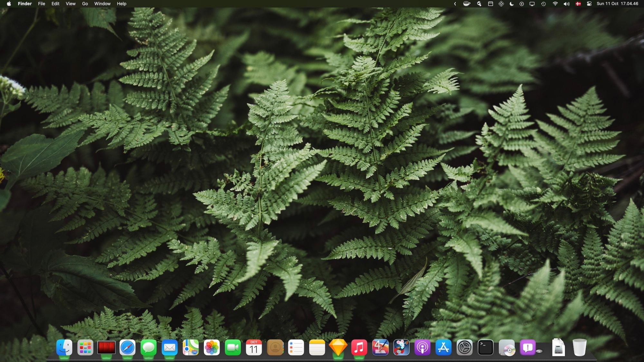This screenshot has height=362, width=644.
Task: Open the File menu
Action: (x=42, y=4)
